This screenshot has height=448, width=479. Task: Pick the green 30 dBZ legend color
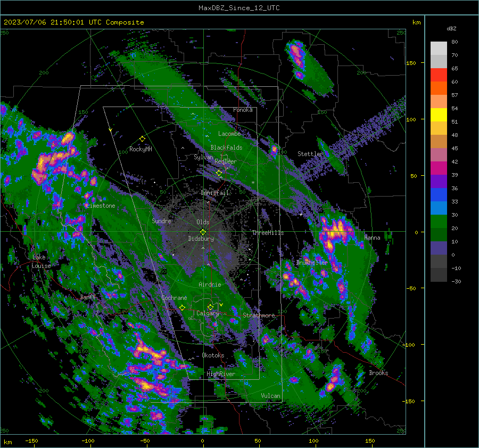click(439, 221)
